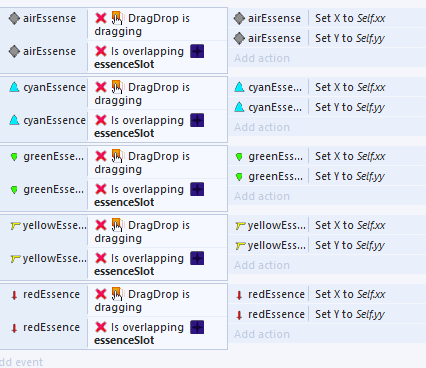
Task: Click Add action under greenEssence actions
Action: (262, 196)
